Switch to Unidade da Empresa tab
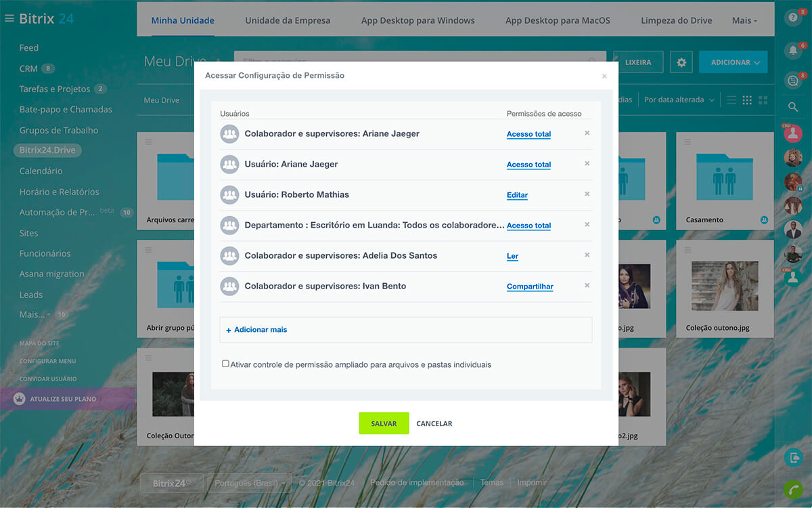 pos(288,20)
